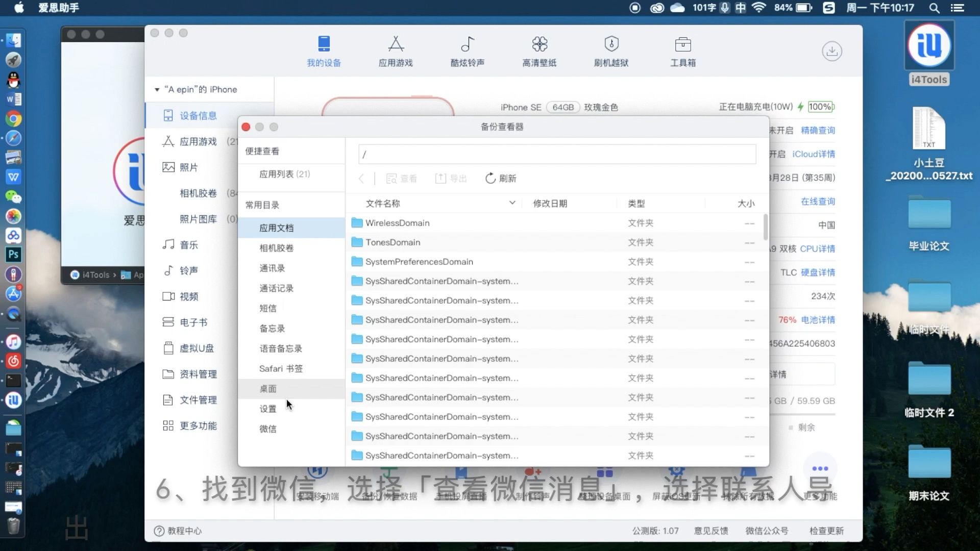Click 微信公众号 in the footer
Screen dimensions: 980x551
(767, 531)
